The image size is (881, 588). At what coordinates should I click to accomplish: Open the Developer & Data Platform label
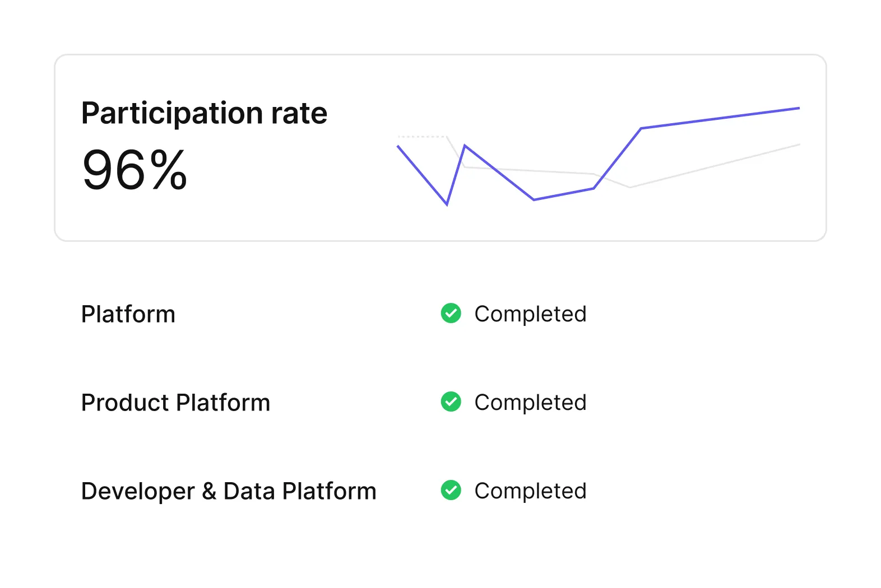pos(229,491)
